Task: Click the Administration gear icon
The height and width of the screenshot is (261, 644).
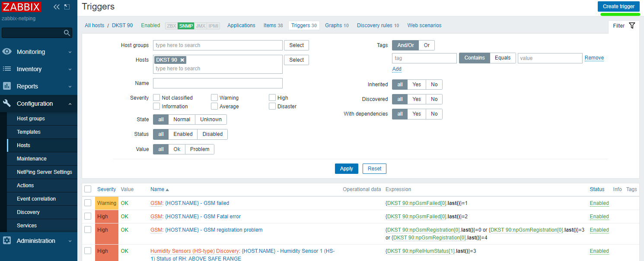Action: [x=7, y=241]
